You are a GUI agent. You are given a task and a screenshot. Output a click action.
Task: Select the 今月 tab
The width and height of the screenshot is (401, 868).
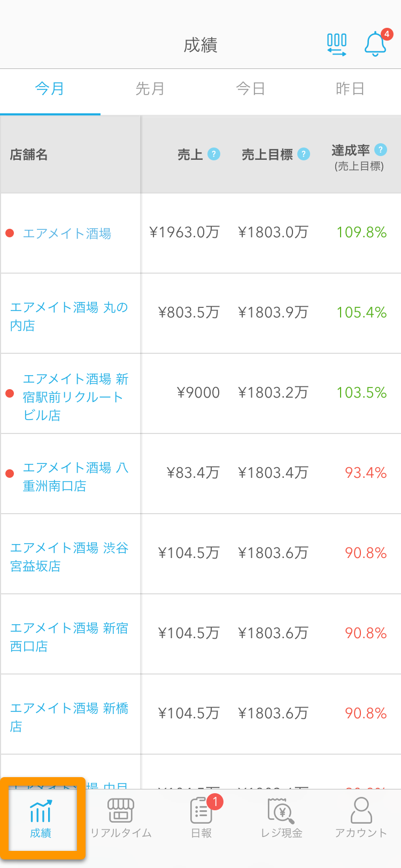coord(50,89)
